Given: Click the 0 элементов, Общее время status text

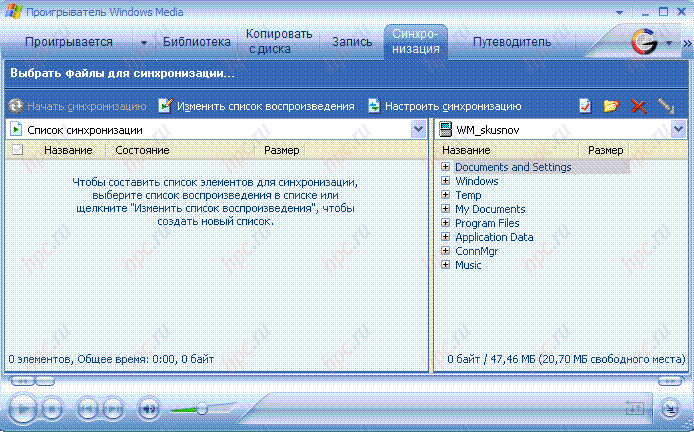Looking at the screenshot, I should 111,359.
